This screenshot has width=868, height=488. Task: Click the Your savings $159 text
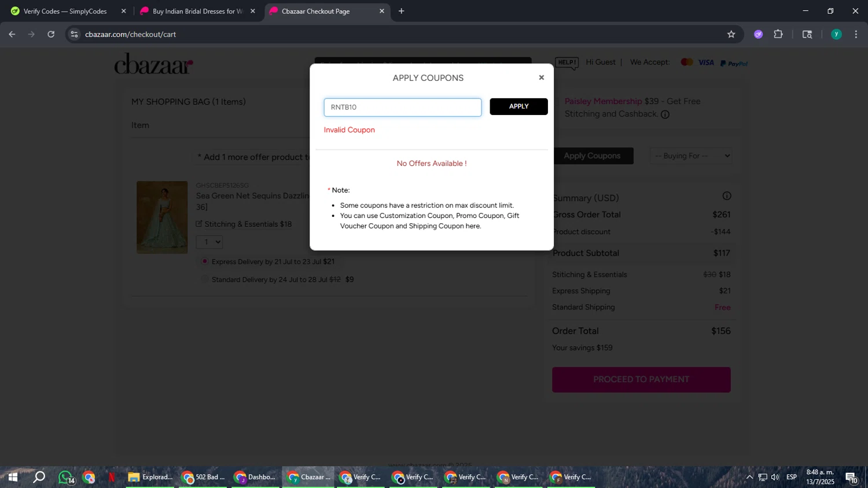582,347
